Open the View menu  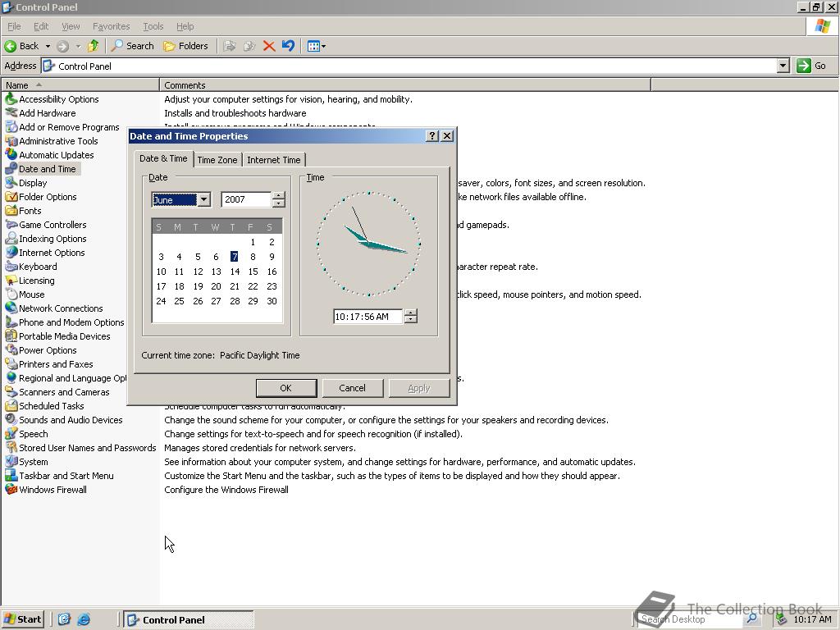71,26
